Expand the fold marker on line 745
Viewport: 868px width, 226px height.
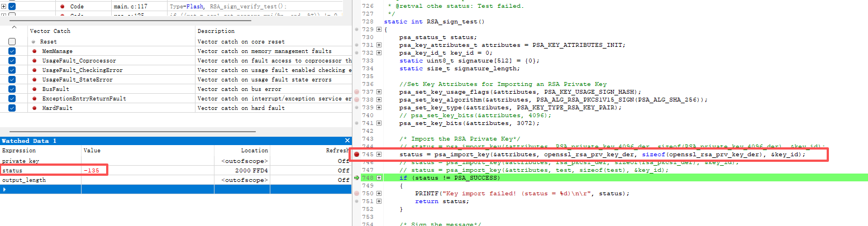(x=379, y=154)
